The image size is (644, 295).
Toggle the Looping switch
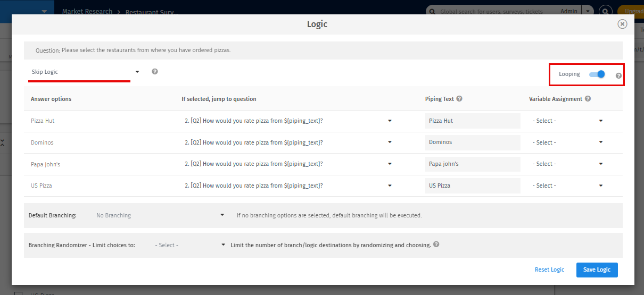[597, 74]
